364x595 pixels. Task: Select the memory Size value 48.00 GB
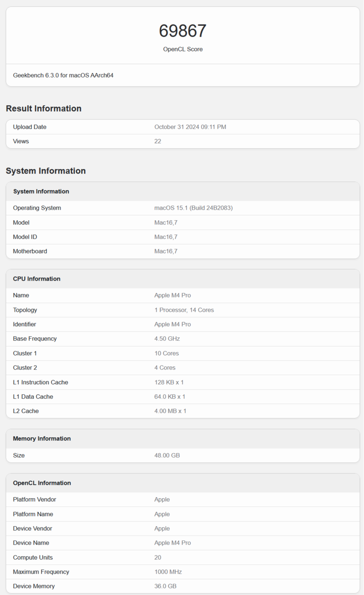click(167, 455)
